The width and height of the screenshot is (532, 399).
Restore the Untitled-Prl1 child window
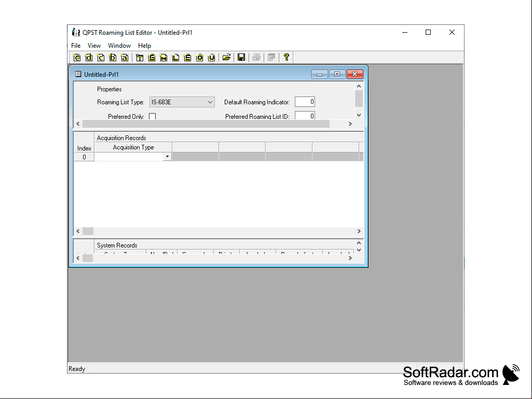[337, 74]
